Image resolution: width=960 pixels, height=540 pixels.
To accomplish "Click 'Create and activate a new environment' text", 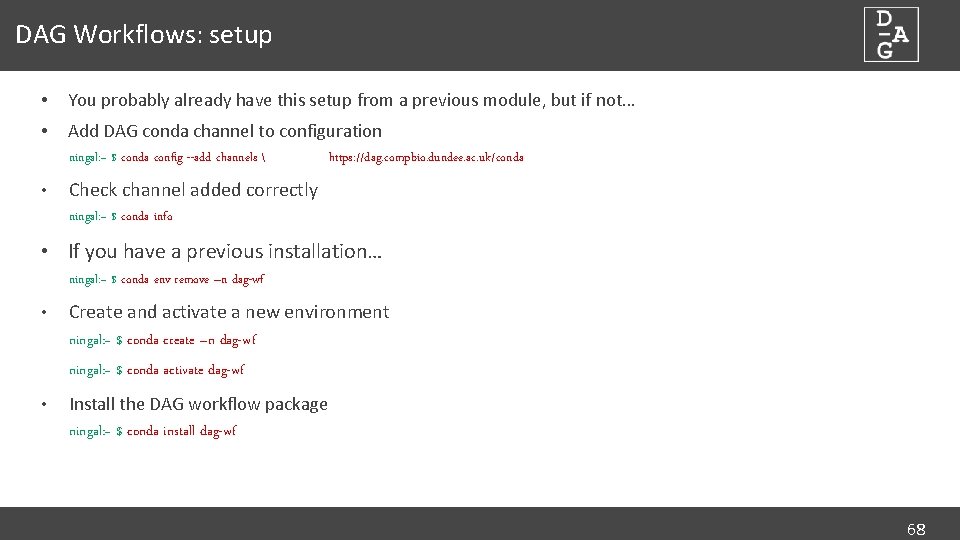I will pos(229,312).
